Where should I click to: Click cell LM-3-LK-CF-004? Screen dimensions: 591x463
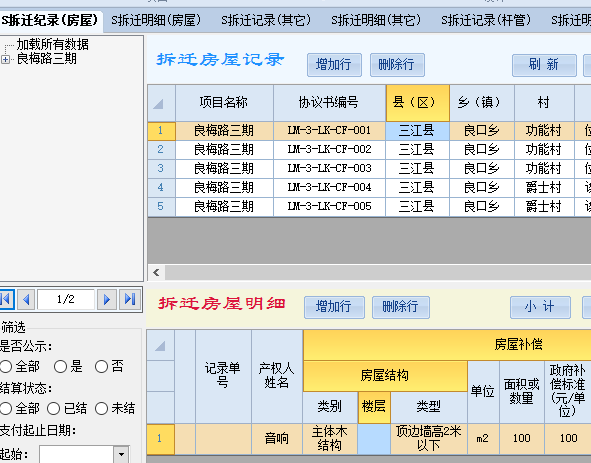pos(329,188)
